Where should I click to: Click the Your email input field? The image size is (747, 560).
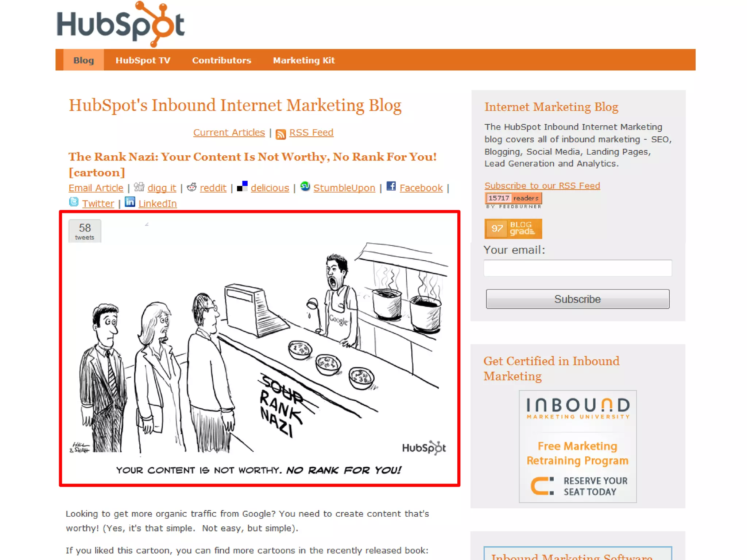click(577, 268)
